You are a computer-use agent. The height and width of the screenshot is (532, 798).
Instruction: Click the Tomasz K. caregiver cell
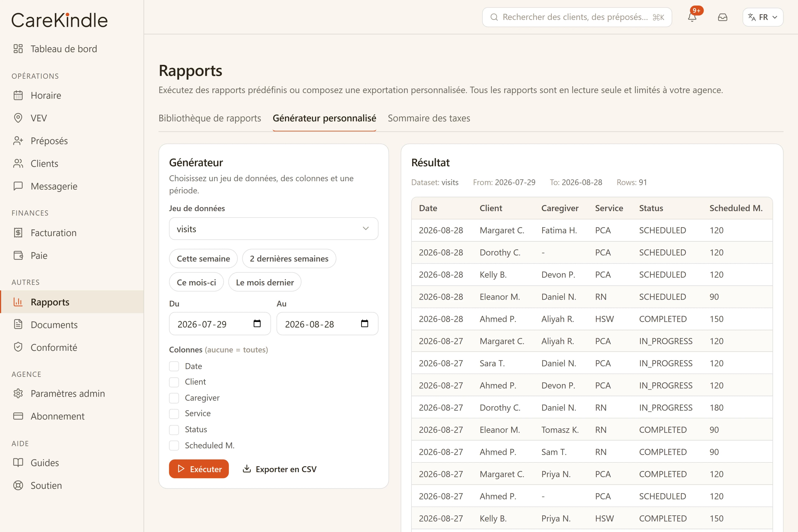(x=560, y=430)
